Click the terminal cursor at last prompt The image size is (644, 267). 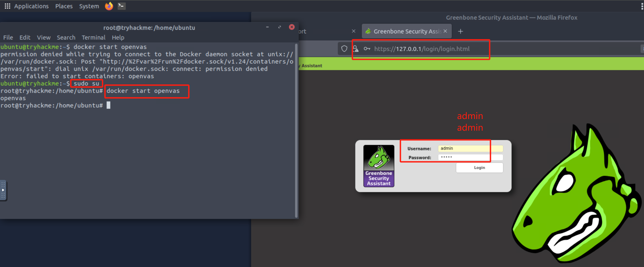[108, 105]
